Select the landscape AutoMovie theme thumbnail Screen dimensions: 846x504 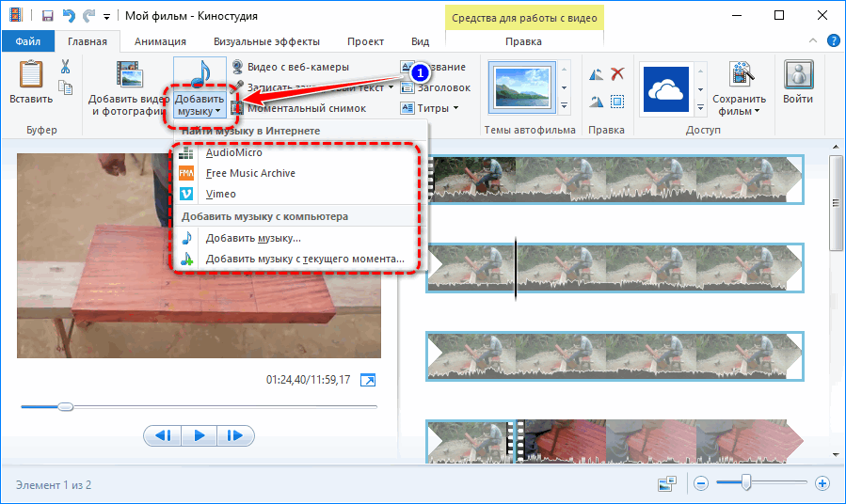click(521, 87)
